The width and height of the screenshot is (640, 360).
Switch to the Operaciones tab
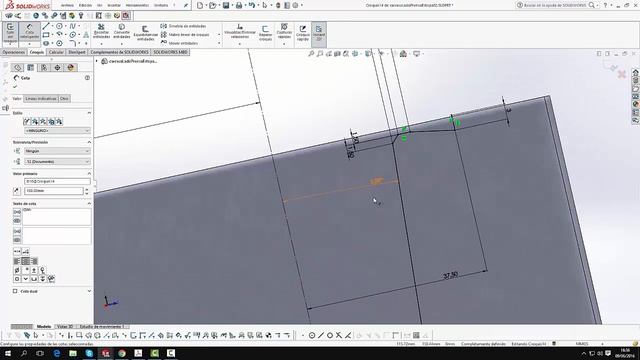13,52
